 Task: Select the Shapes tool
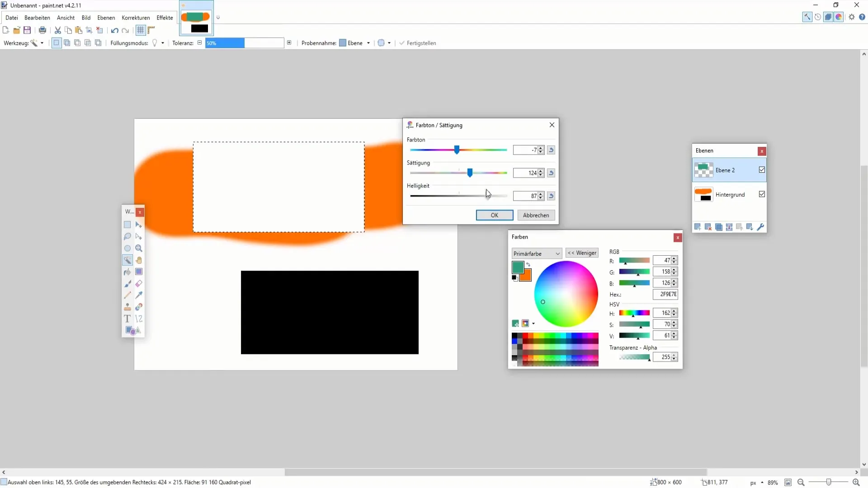tap(130, 330)
